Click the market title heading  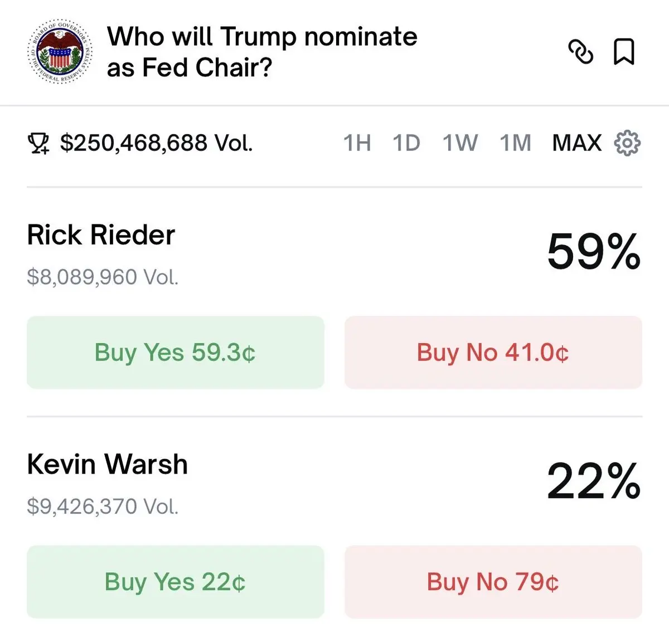point(262,52)
